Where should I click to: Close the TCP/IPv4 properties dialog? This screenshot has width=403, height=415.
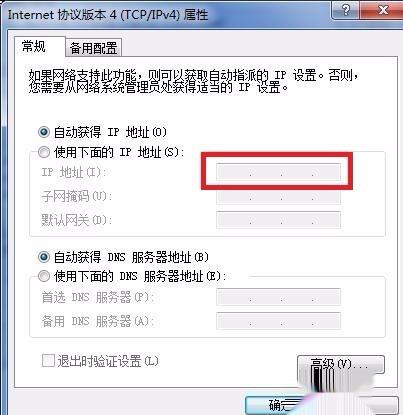pyautogui.click(x=383, y=10)
